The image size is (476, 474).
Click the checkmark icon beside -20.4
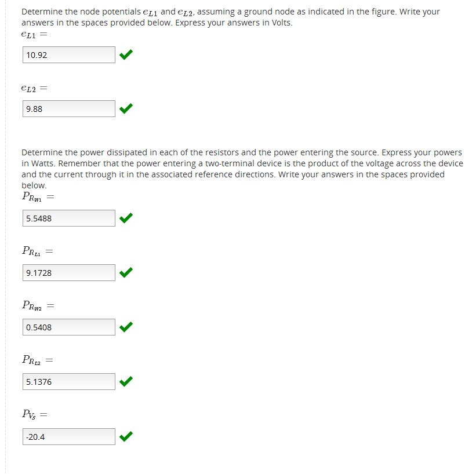126,436
